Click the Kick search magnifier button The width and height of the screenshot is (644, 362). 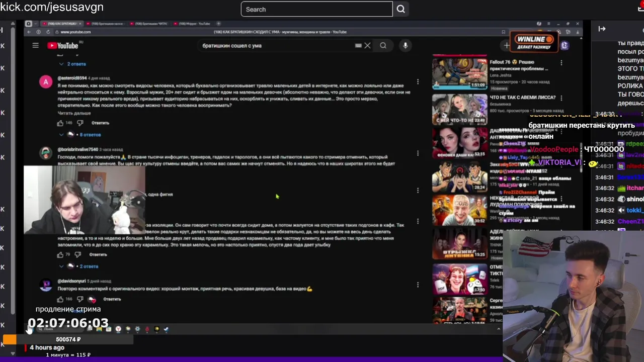[x=400, y=9]
